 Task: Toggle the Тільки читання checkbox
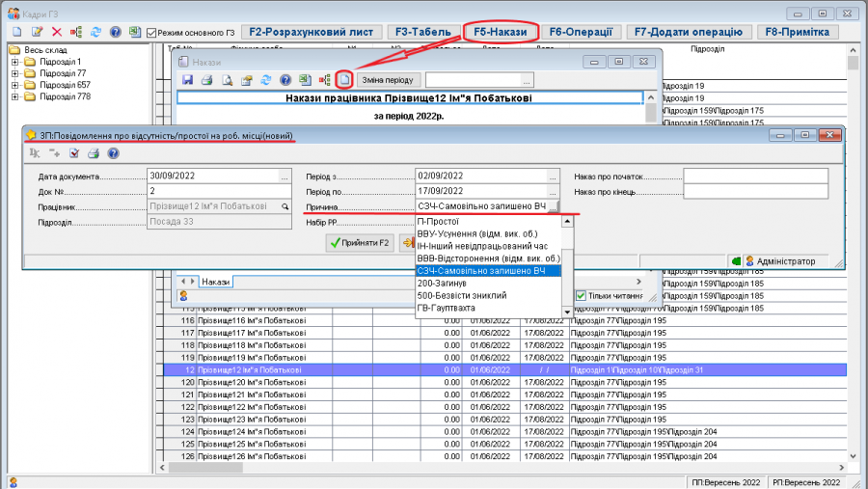tap(581, 295)
